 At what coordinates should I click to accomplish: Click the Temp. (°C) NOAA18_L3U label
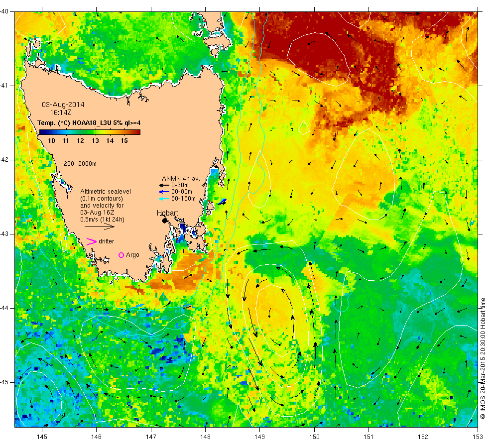[89, 122]
